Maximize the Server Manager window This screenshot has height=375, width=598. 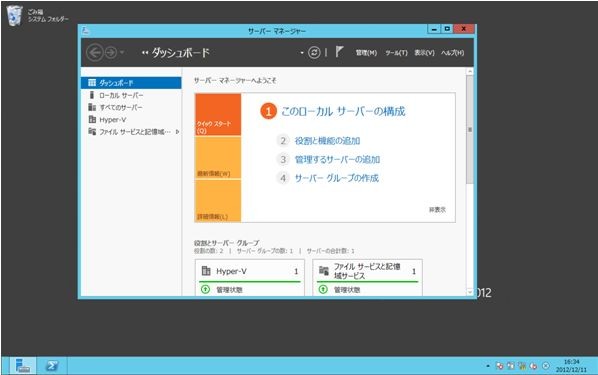(x=447, y=29)
